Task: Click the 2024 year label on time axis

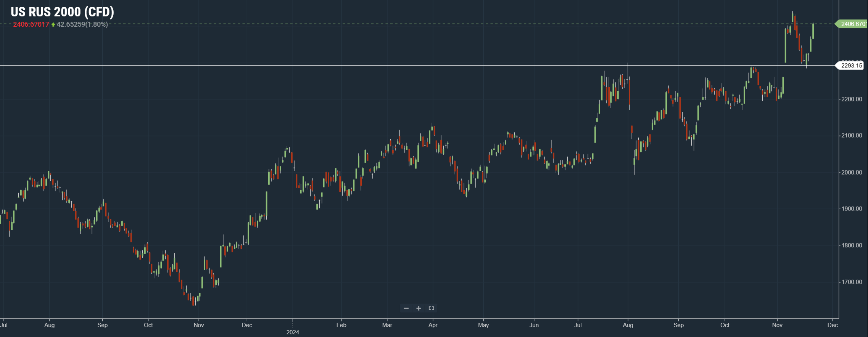Action: [x=293, y=332]
